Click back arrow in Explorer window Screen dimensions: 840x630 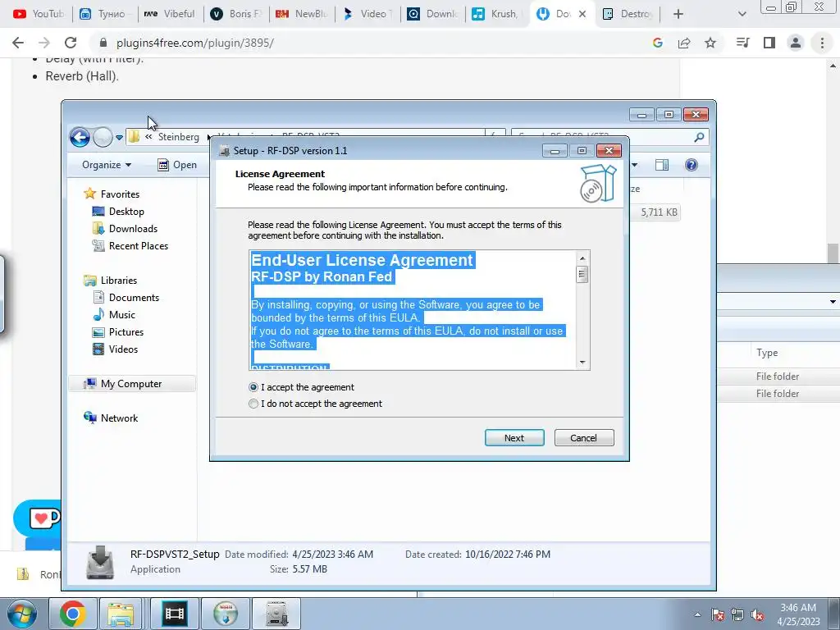point(80,137)
